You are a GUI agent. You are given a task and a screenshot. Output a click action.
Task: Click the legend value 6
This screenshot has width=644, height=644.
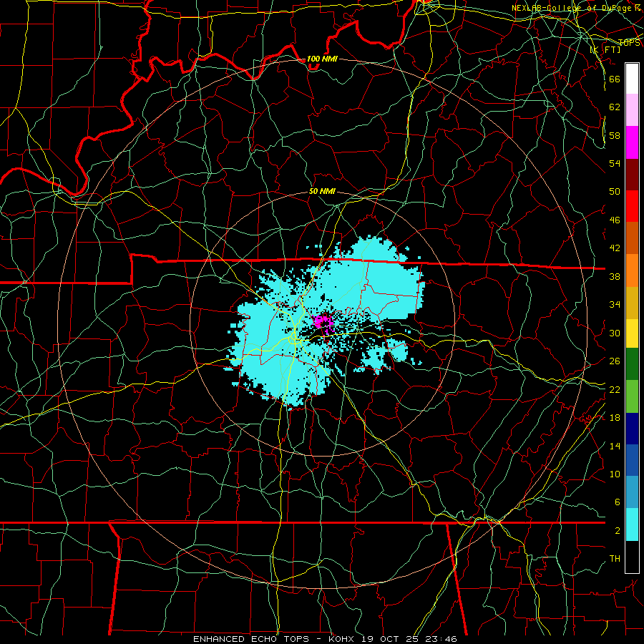617,502
